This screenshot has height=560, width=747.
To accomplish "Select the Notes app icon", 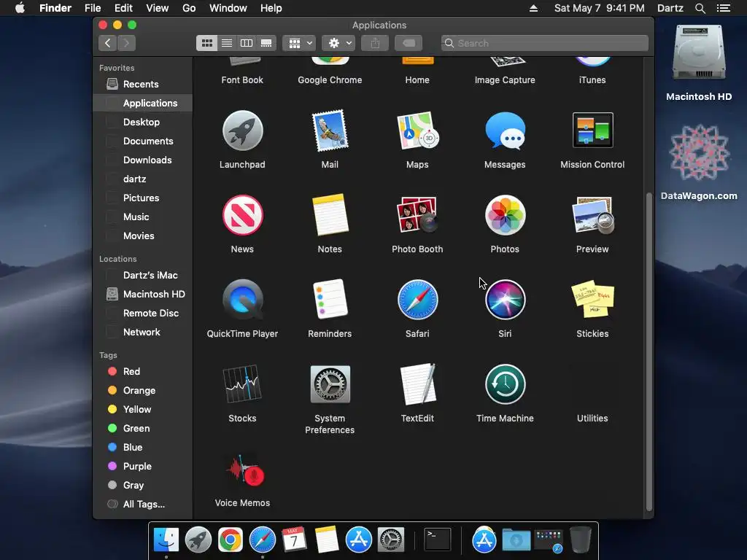I will (x=330, y=215).
